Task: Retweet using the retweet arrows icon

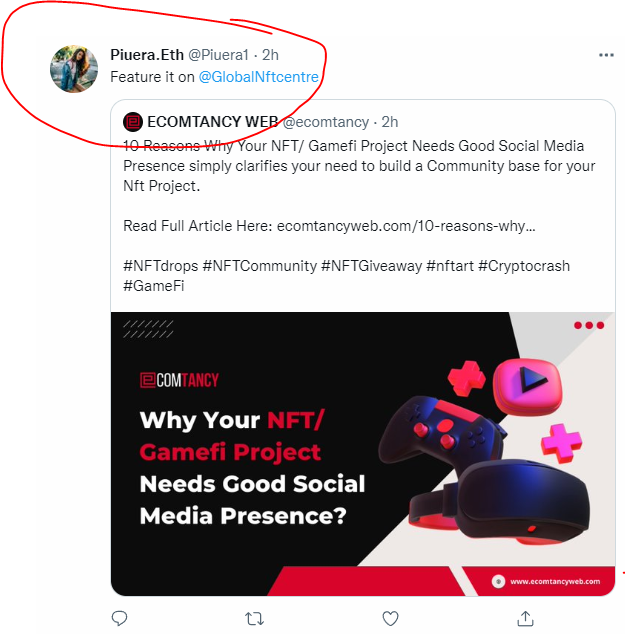Action: point(255,619)
